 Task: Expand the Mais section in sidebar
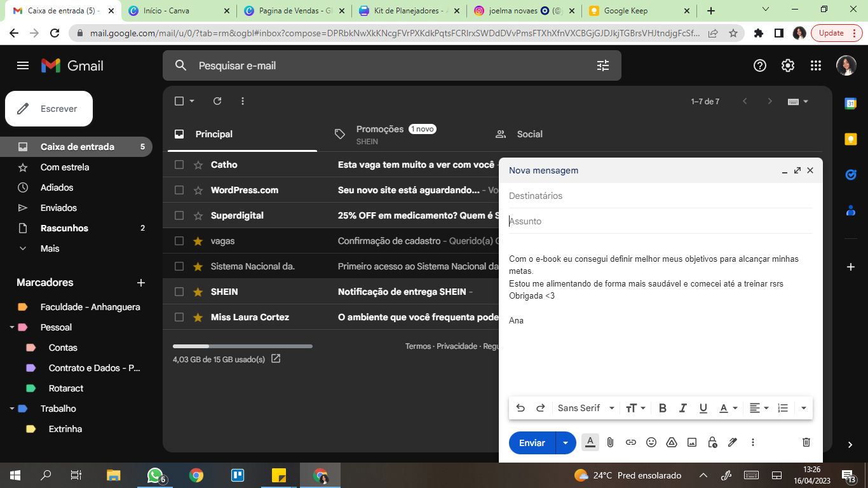[x=50, y=248]
